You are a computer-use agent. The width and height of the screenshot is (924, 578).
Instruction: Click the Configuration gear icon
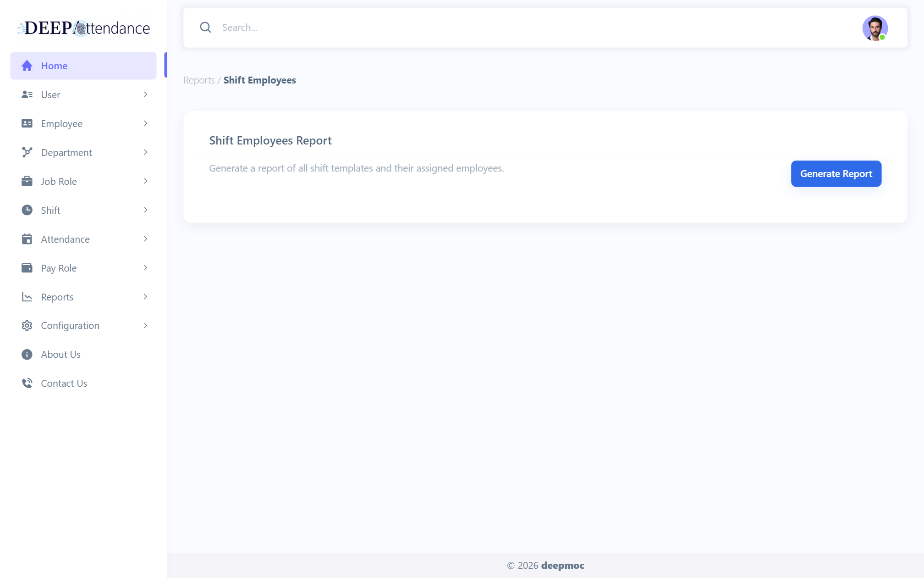(27, 326)
